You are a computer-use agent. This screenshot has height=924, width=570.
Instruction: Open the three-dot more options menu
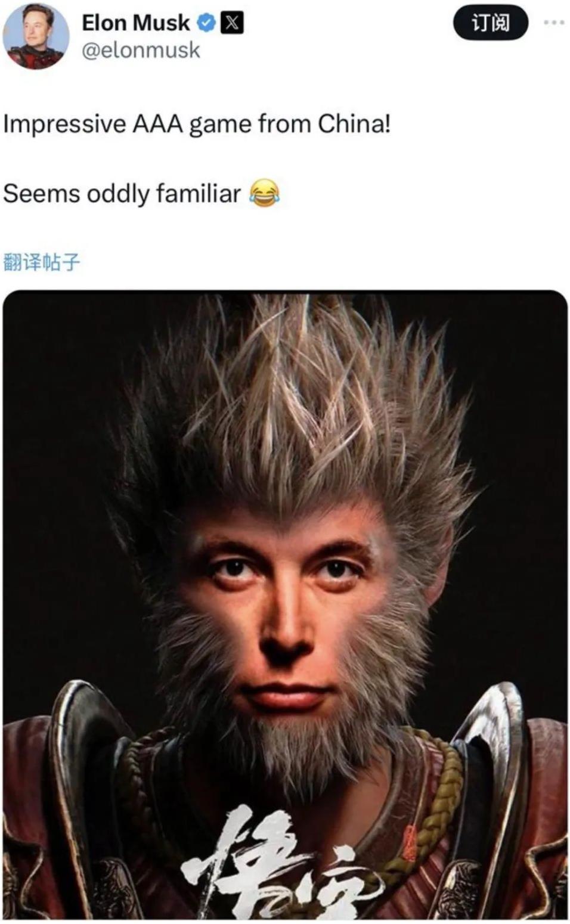pos(554,23)
